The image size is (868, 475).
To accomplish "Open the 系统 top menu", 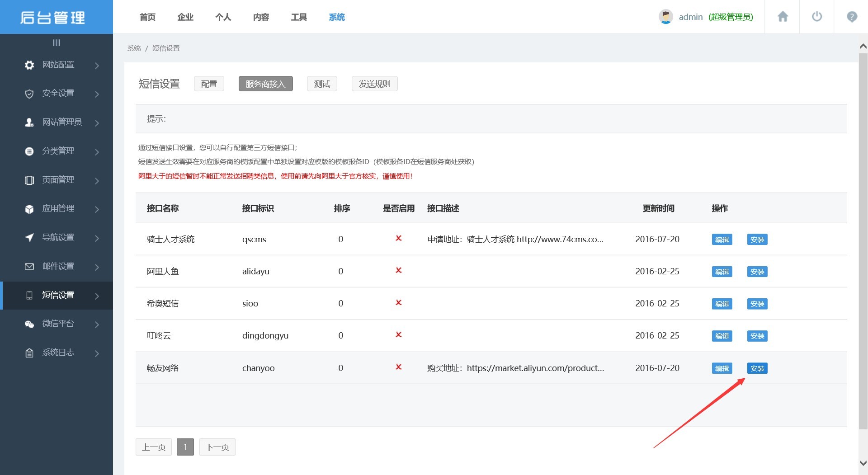I will pos(337,17).
